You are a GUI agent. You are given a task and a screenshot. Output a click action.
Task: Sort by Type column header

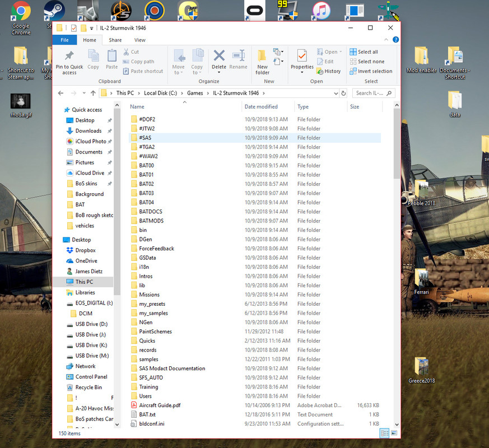point(320,107)
